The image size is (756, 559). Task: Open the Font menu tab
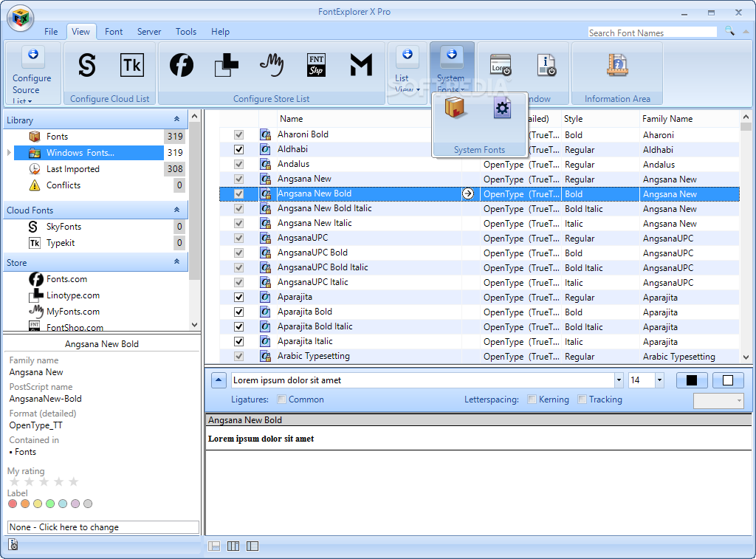click(x=114, y=32)
